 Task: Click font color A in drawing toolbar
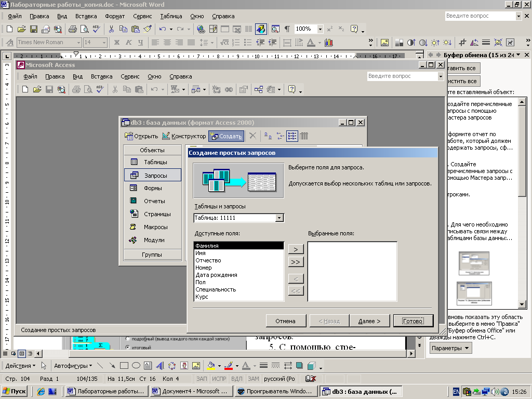pos(246,366)
